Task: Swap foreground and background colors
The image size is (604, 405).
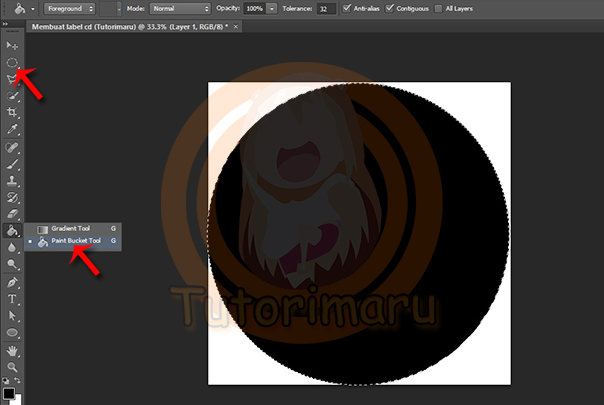Action: click(17, 380)
